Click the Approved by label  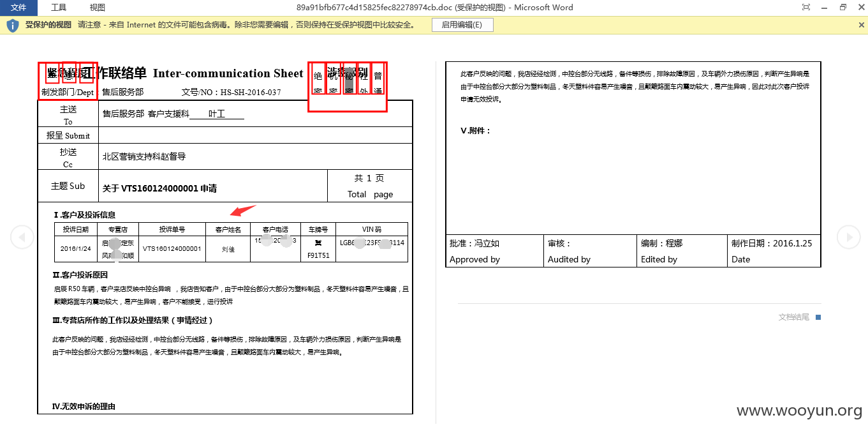474,260
